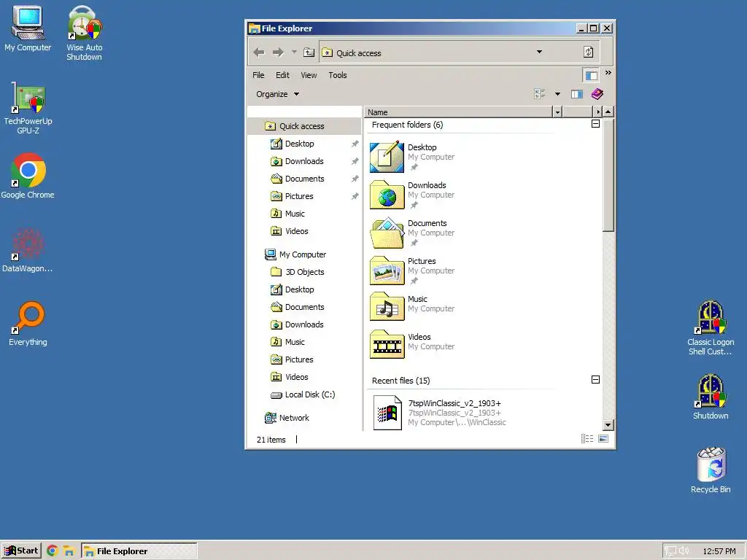This screenshot has width=747, height=560.
Task: Open the Tools menu
Action: point(337,75)
